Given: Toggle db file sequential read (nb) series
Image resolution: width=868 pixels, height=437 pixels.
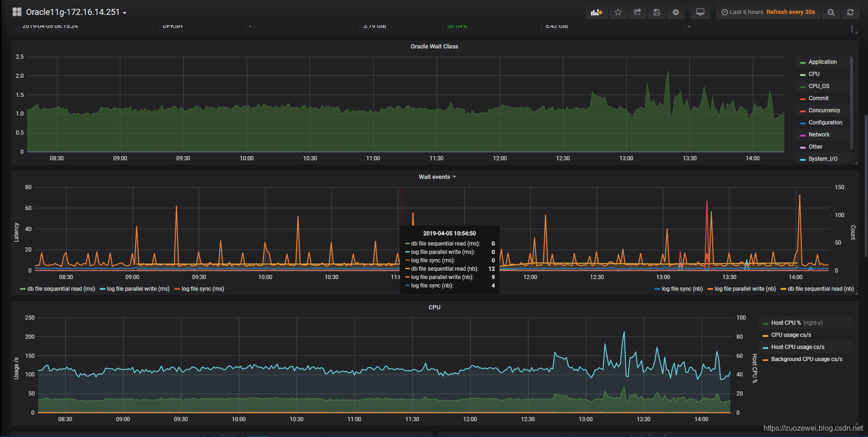Looking at the screenshot, I should (821, 289).
